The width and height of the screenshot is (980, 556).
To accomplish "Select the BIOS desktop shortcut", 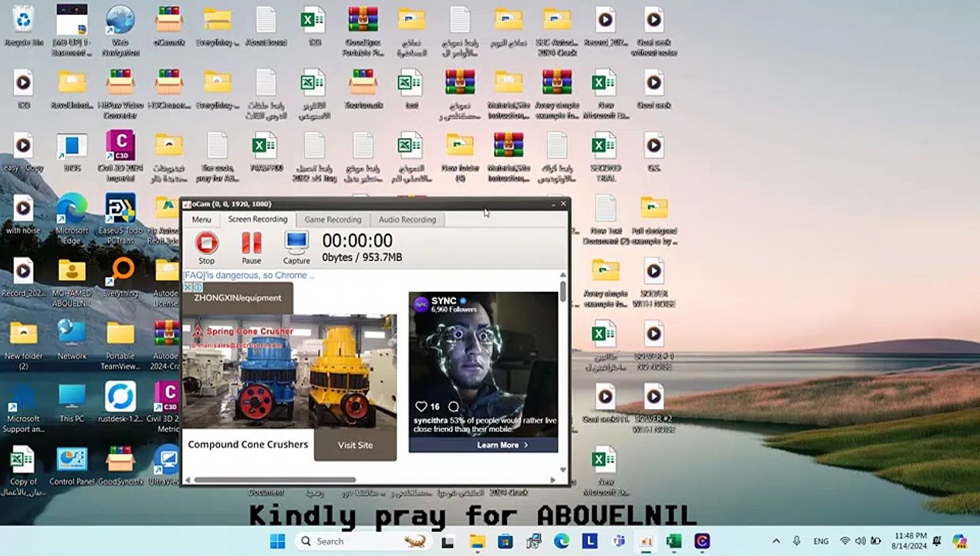I will click(72, 152).
